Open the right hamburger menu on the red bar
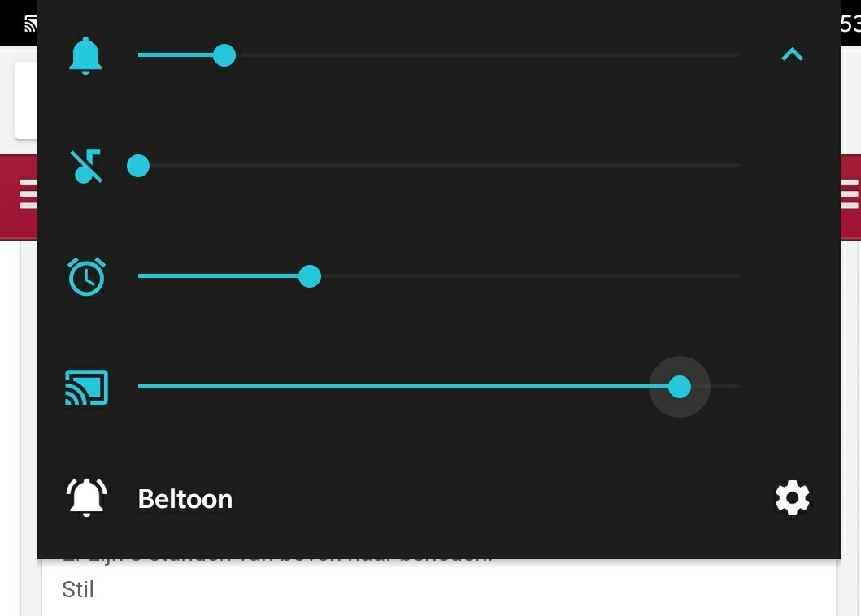Screen dimensions: 861x616 click(849, 195)
